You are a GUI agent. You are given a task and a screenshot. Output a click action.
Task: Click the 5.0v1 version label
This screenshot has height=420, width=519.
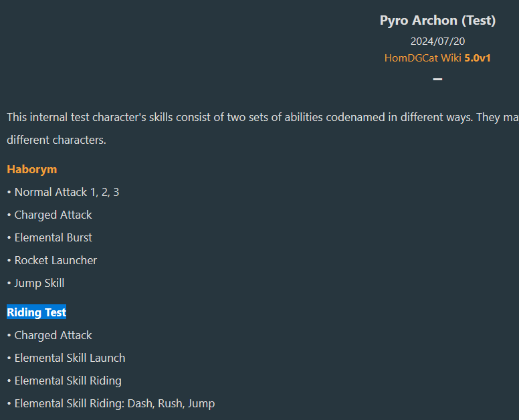click(x=478, y=58)
